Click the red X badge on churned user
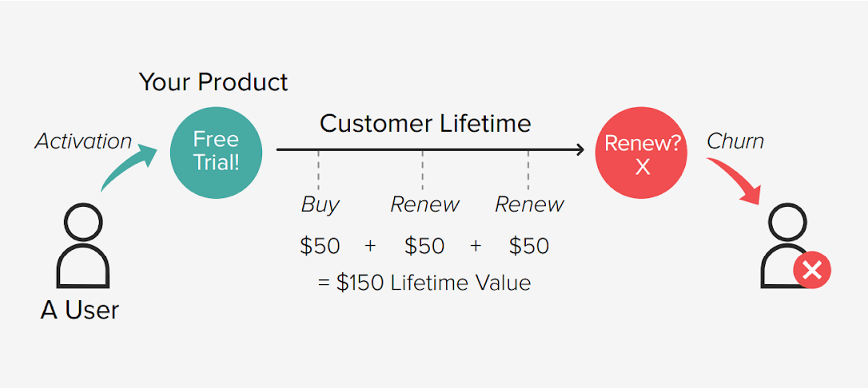 click(812, 271)
